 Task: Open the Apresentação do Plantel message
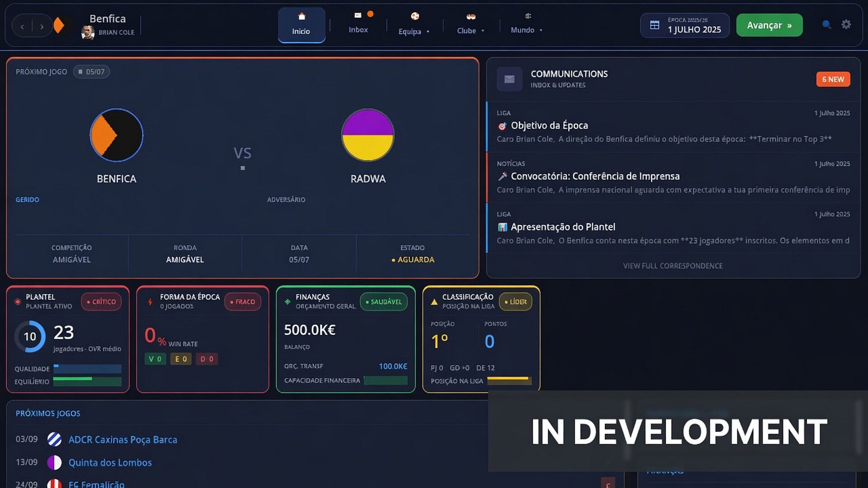[673, 228]
